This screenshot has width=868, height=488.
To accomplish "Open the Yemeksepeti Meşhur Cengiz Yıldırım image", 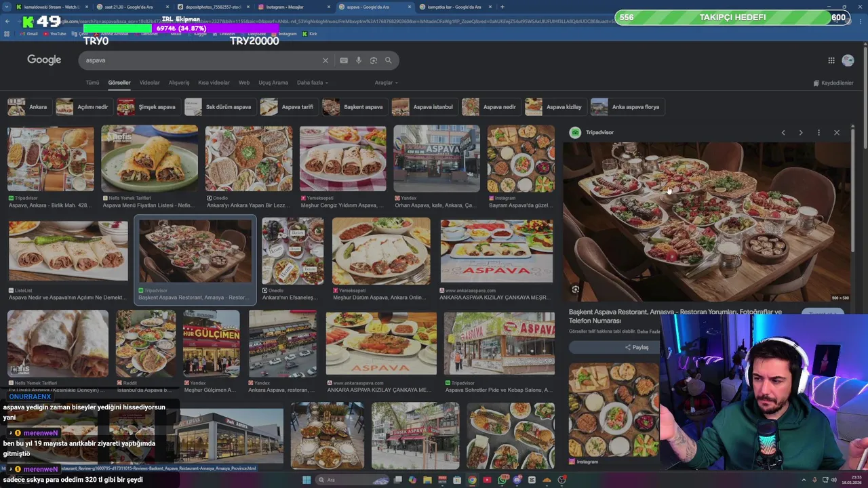I will point(343,159).
